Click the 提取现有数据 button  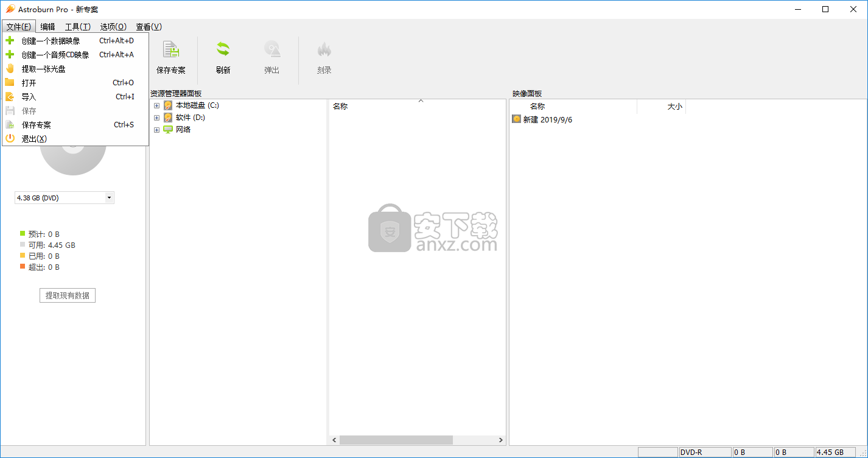click(x=68, y=295)
